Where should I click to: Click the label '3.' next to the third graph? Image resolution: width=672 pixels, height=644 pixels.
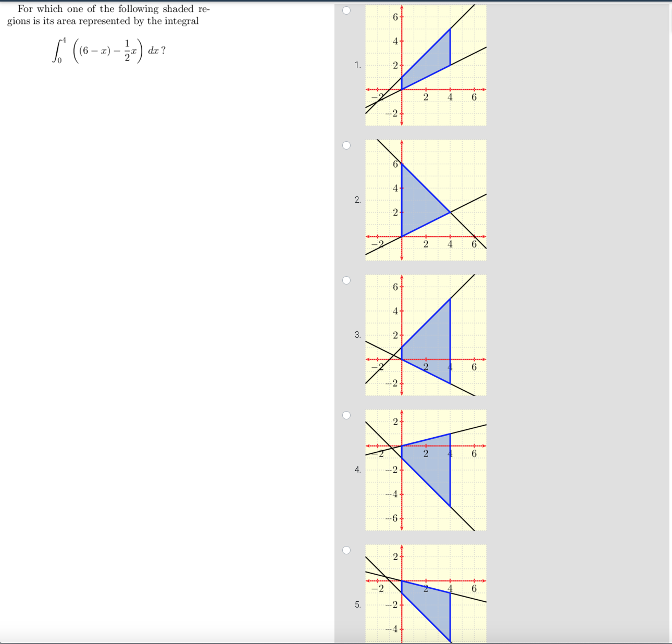tap(357, 334)
